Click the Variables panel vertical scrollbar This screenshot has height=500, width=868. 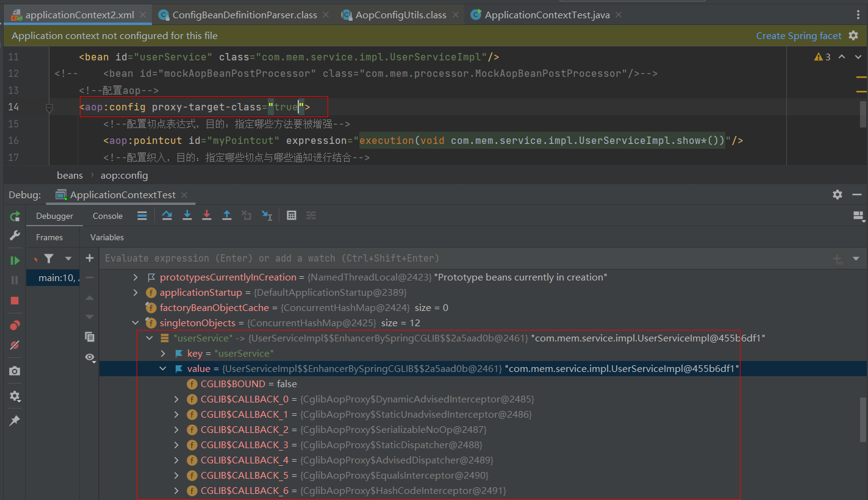[x=863, y=419]
